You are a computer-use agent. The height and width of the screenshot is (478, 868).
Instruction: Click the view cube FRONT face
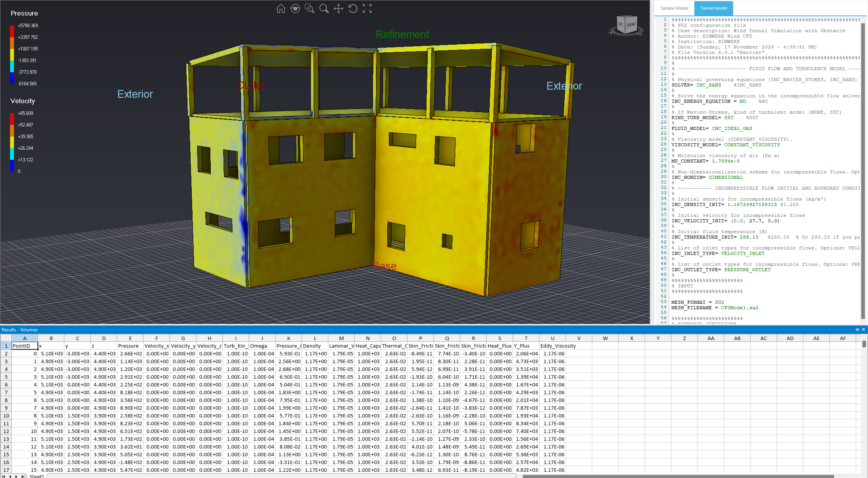point(631,25)
